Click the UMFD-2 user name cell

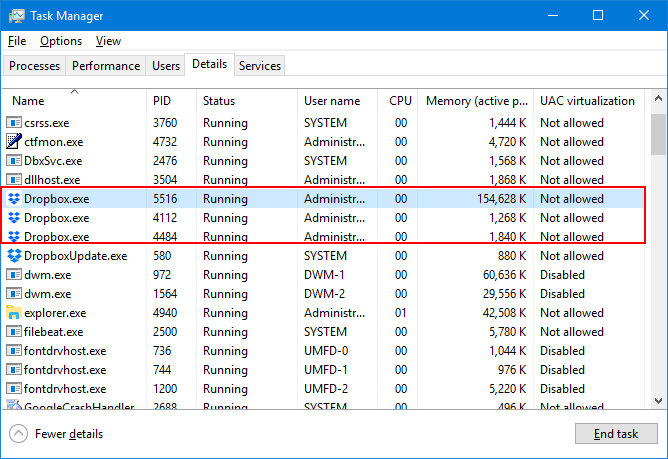coord(326,389)
